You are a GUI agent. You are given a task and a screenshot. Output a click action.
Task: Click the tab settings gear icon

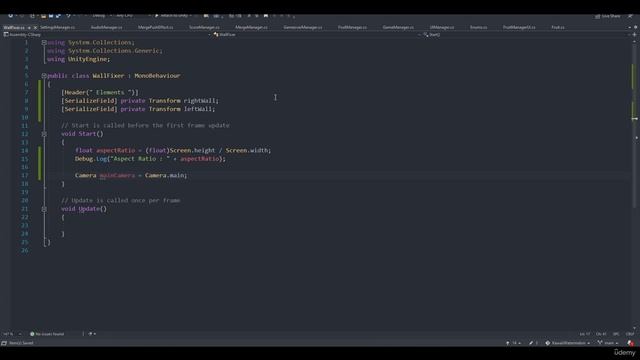click(635, 27)
